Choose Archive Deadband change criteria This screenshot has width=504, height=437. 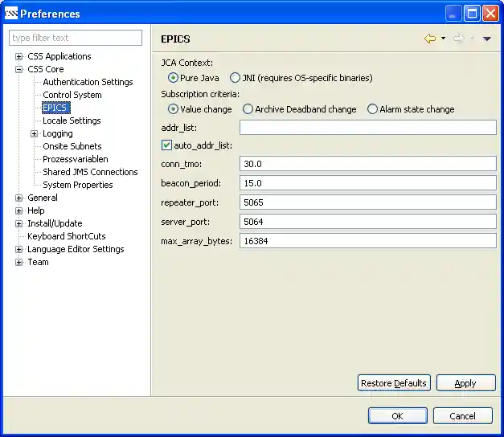[x=248, y=109]
